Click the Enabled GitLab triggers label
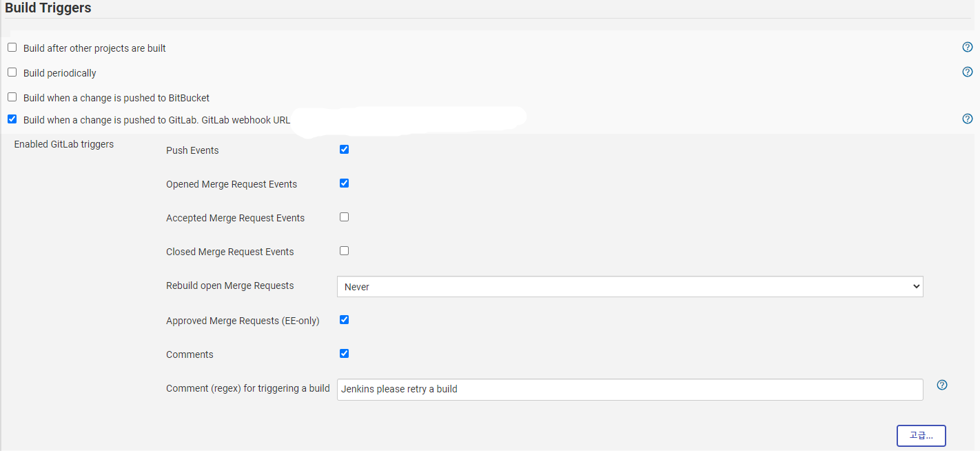This screenshot has width=980, height=451. tap(64, 144)
